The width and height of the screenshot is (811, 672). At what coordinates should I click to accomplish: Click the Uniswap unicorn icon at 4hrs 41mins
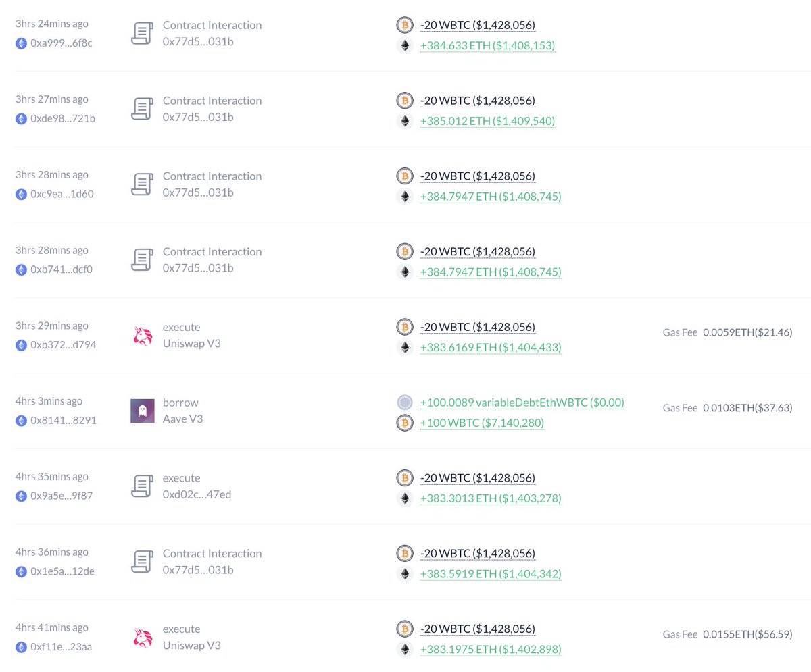click(142, 638)
